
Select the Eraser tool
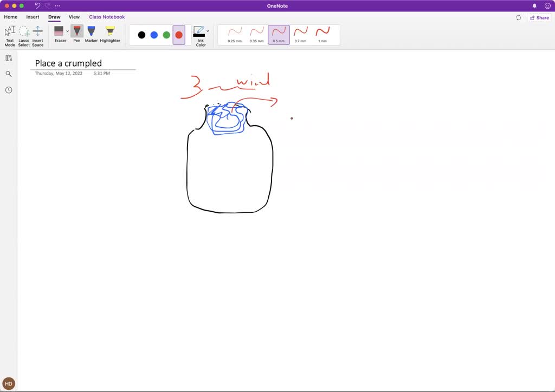[59, 34]
